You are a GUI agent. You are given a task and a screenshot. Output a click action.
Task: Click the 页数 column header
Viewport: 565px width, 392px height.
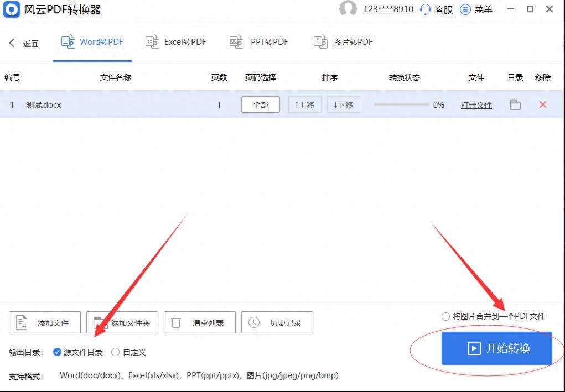click(x=219, y=77)
